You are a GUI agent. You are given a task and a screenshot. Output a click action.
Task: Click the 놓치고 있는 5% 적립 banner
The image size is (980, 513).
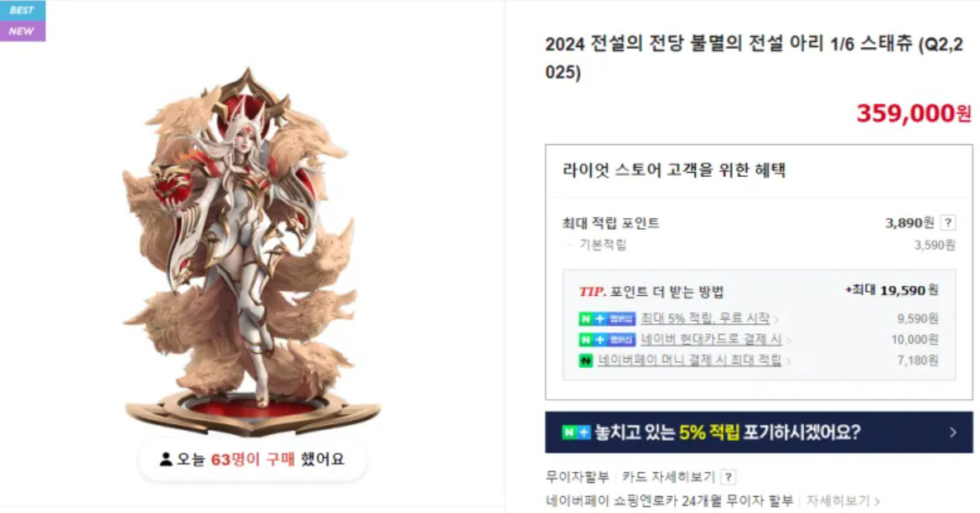coord(759,432)
